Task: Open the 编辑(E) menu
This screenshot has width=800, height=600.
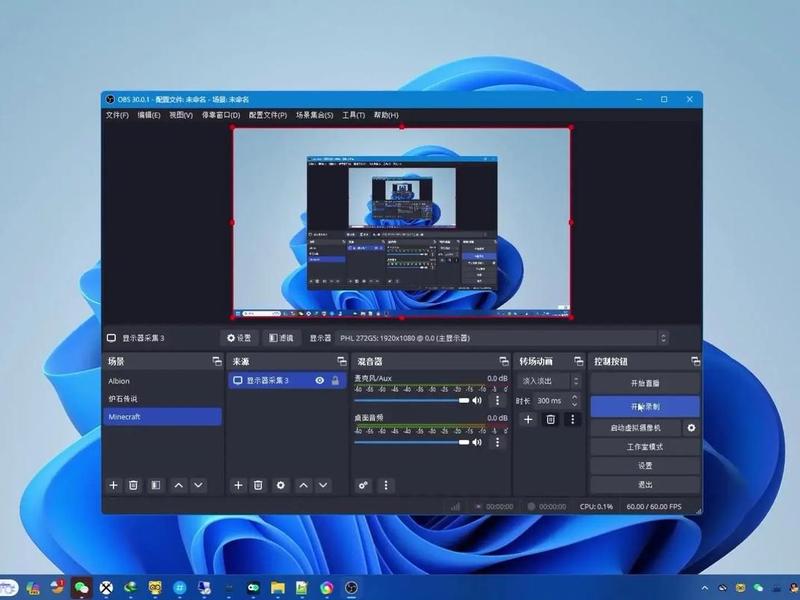Action: 149,115
